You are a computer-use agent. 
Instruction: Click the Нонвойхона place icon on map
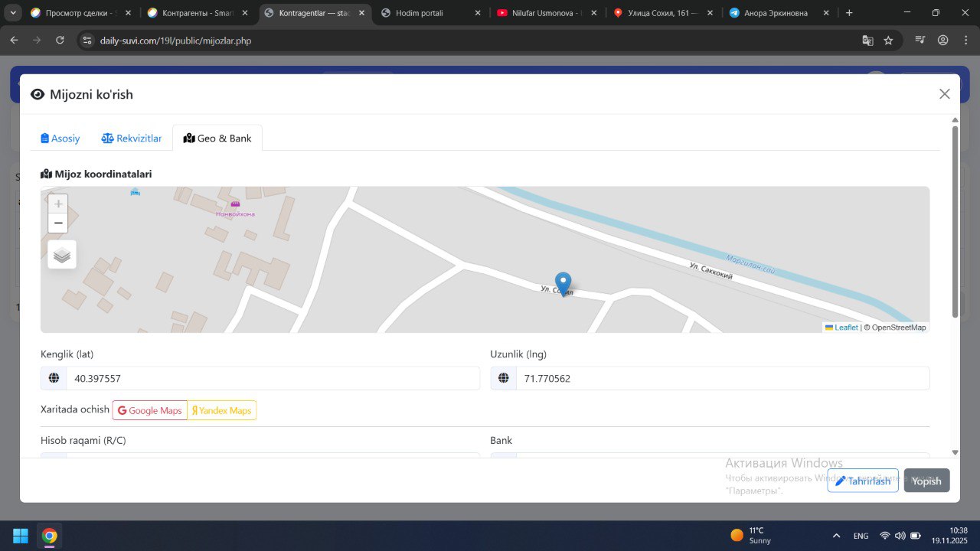(x=235, y=204)
